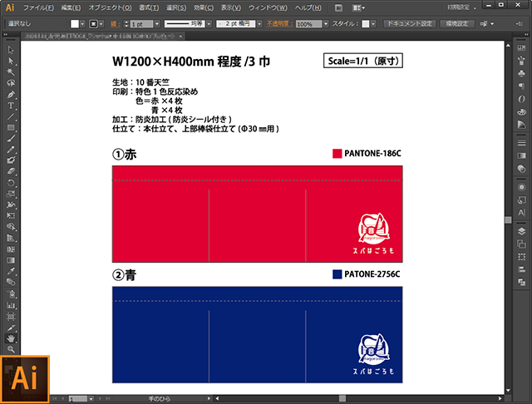Close the document tab

pyautogui.click(x=181, y=36)
